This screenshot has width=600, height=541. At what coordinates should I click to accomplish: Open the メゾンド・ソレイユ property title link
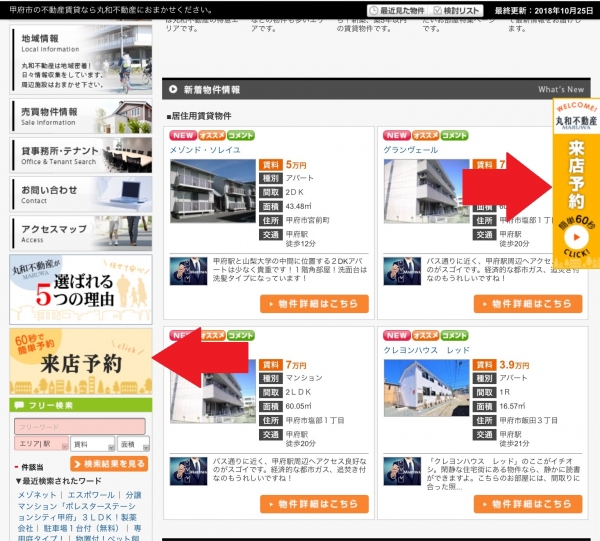205,150
